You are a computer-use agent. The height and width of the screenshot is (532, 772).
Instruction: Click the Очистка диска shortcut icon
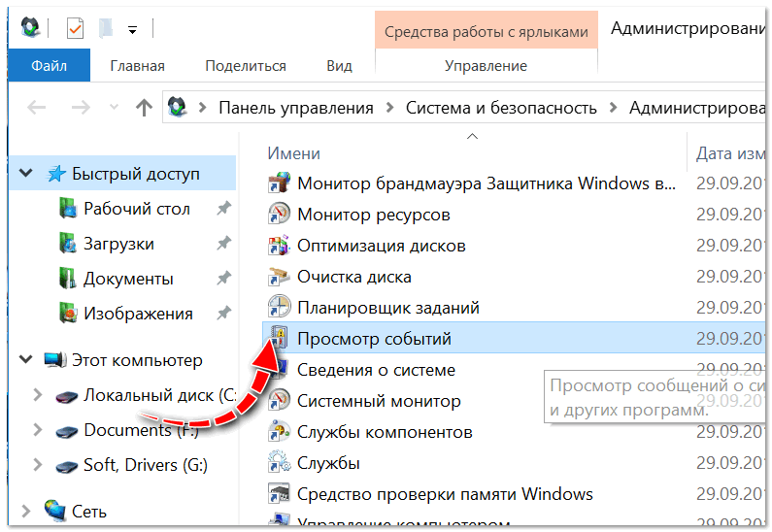tap(279, 276)
